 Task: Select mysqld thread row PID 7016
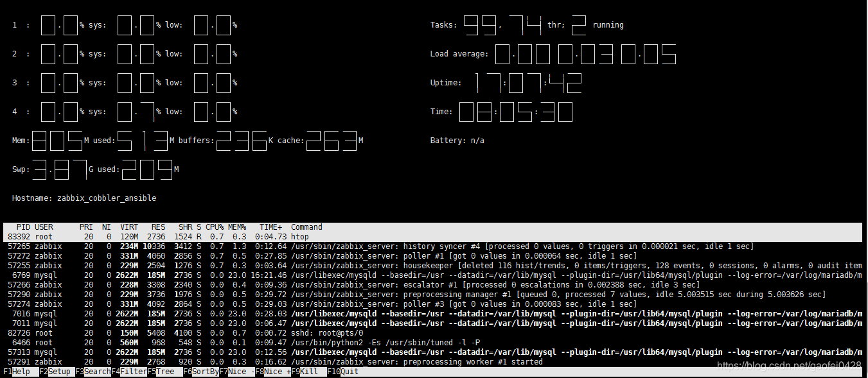tap(433, 314)
